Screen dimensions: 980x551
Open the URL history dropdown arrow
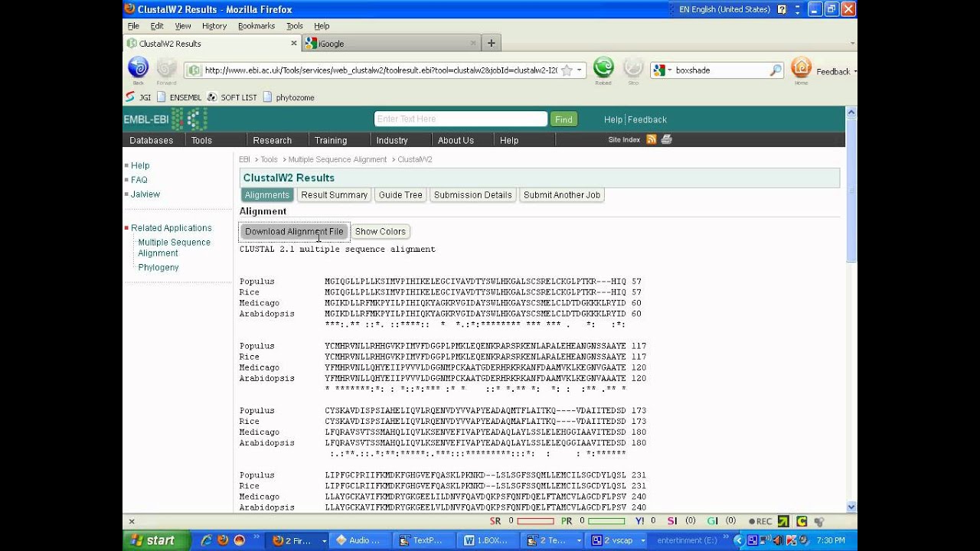pyautogui.click(x=580, y=70)
